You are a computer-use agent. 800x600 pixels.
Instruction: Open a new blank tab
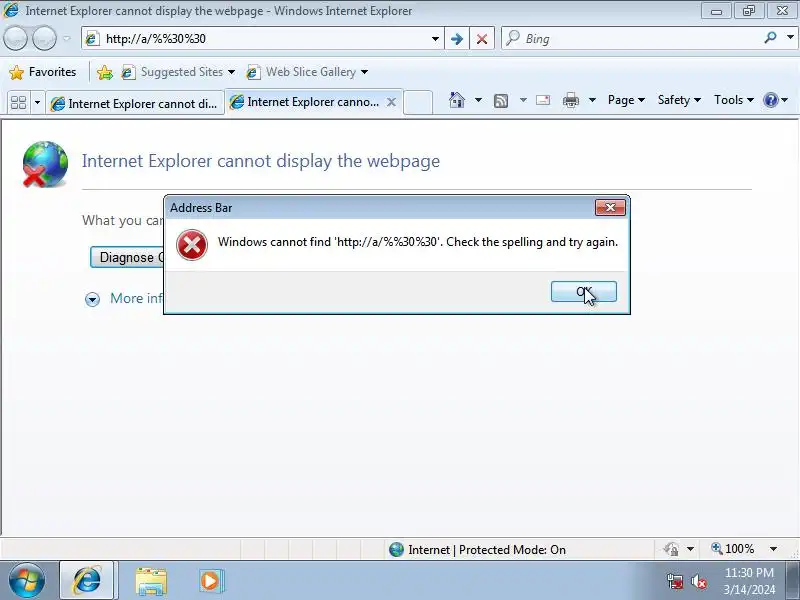pos(418,102)
